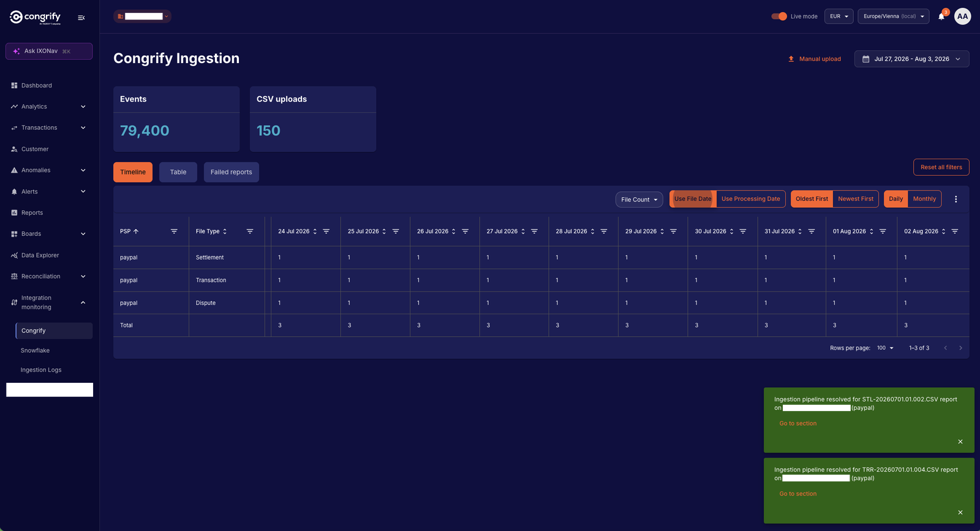Open filter for 30 Jul 2026 column

[743, 232]
